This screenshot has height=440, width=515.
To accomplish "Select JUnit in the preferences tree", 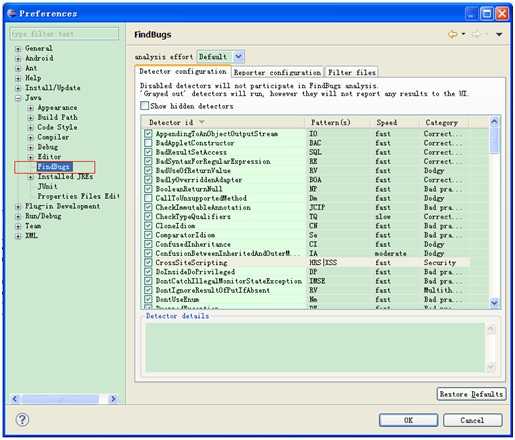I will click(47, 186).
